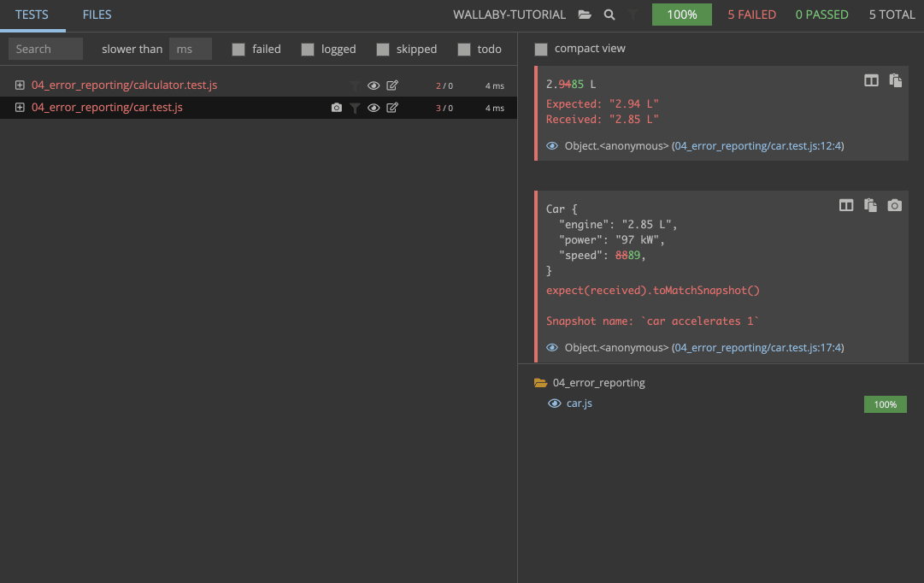Update snapshots camera icon for car.test.js row
Image resolution: width=924 pixels, height=583 pixels.
336,108
